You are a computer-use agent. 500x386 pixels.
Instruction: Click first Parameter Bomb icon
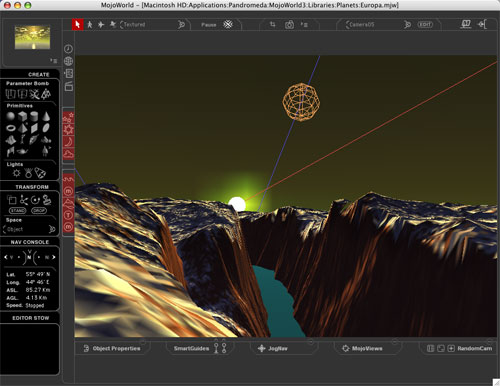(x=10, y=94)
